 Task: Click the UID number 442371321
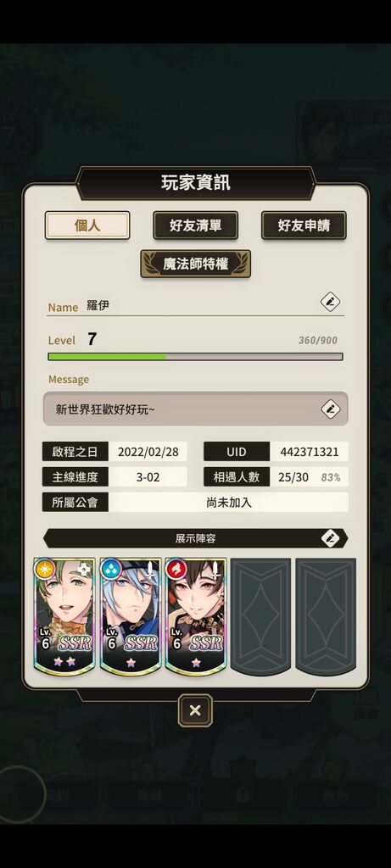[x=309, y=452]
